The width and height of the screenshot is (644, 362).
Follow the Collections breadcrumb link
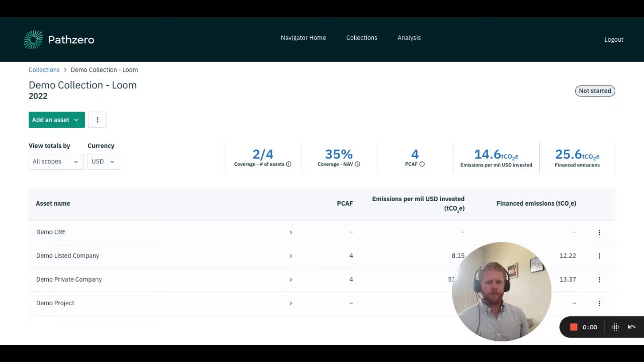click(44, 70)
